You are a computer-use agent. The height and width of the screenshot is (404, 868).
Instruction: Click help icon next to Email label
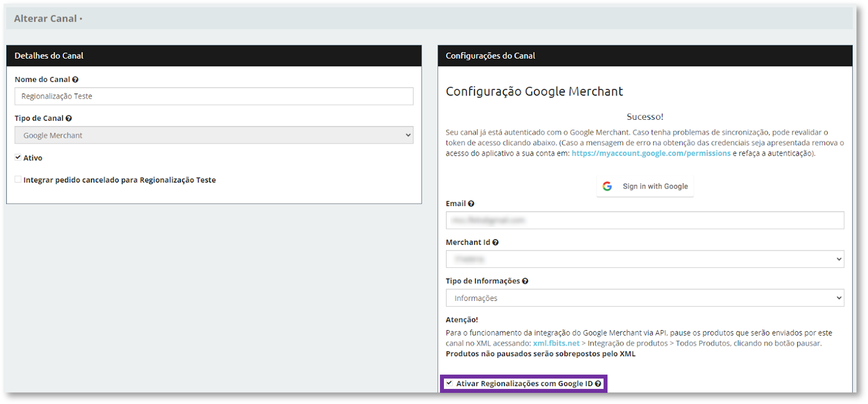[x=471, y=203]
